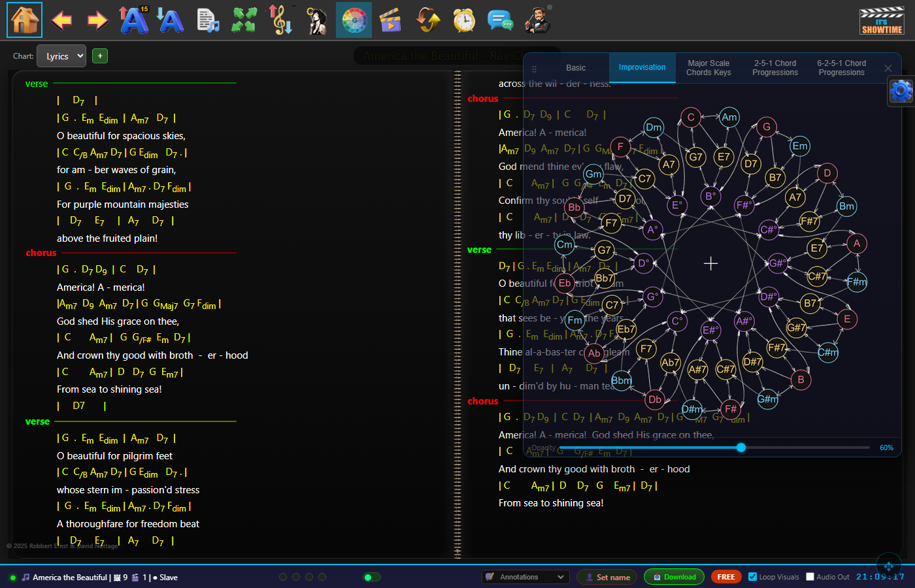
Task: Decrease font size with down-arrow A
Action: [x=170, y=20]
